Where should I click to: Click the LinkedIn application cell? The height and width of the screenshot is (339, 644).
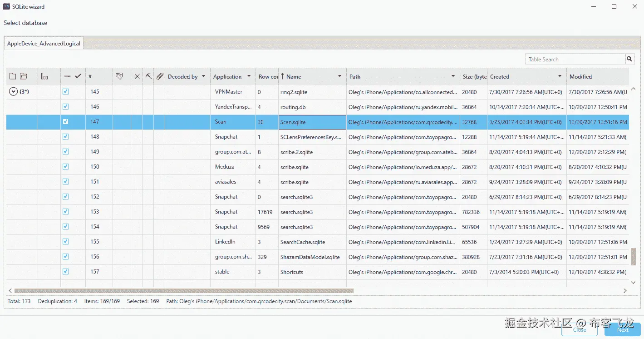(x=233, y=242)
